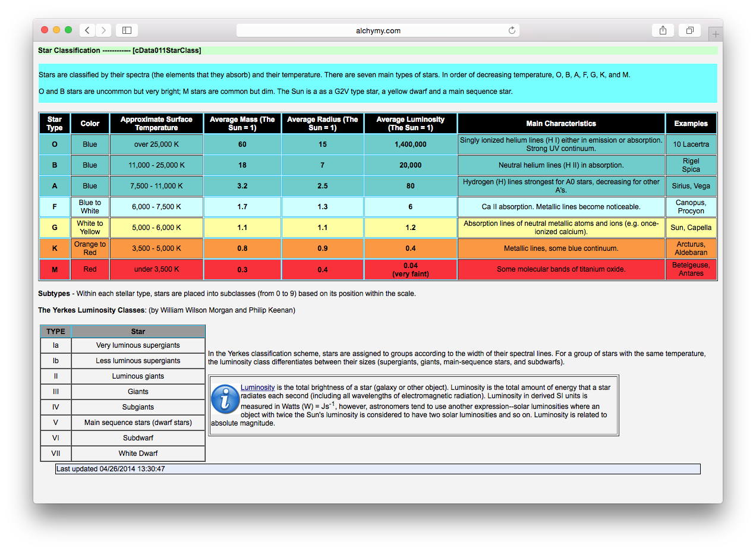Click the blue Luminosity information icon
Screen dimensions: 756x551
[x=225, y=399]
